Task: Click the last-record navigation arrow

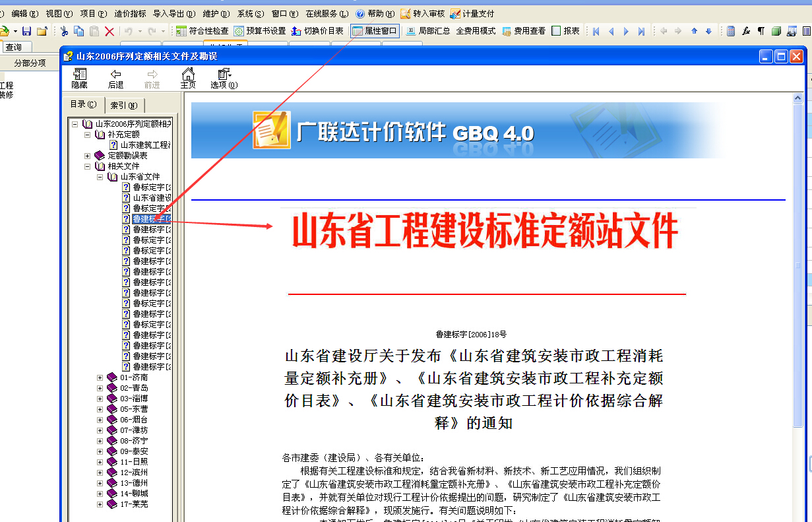Action: 642,31
